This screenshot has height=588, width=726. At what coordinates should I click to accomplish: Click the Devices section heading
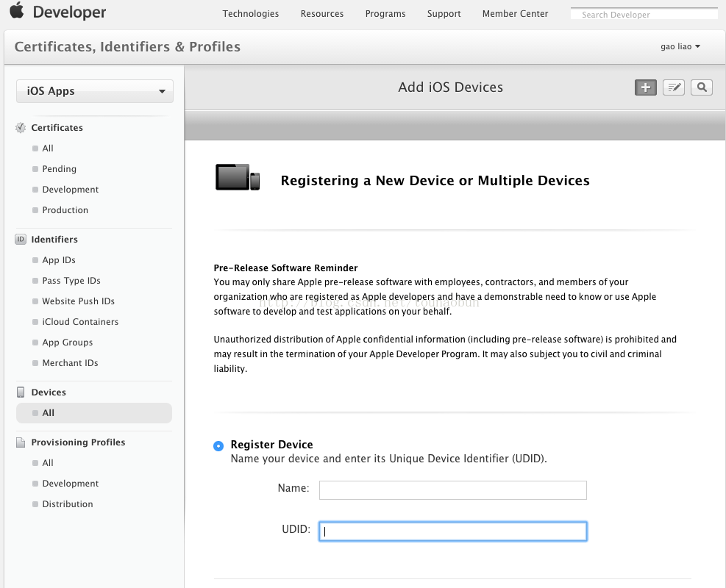click(49, 392)
